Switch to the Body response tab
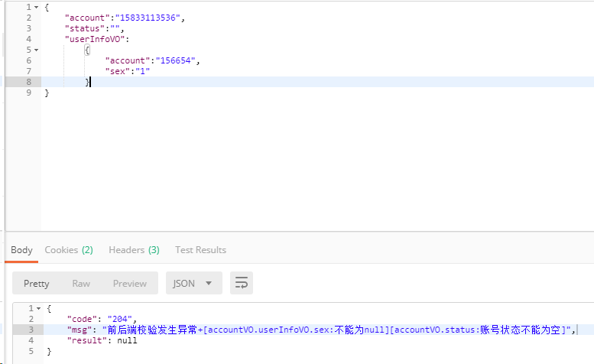Screen dimensions: 594x364 (21, 250)
